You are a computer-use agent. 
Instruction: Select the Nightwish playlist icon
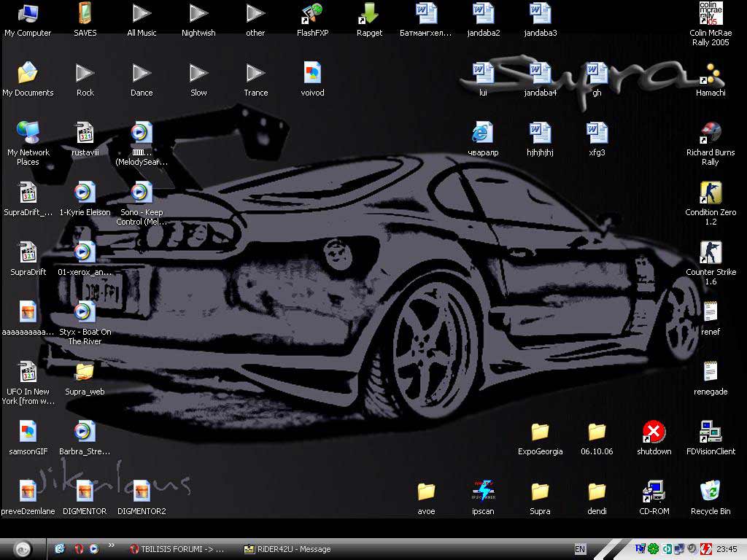point(198,15)
